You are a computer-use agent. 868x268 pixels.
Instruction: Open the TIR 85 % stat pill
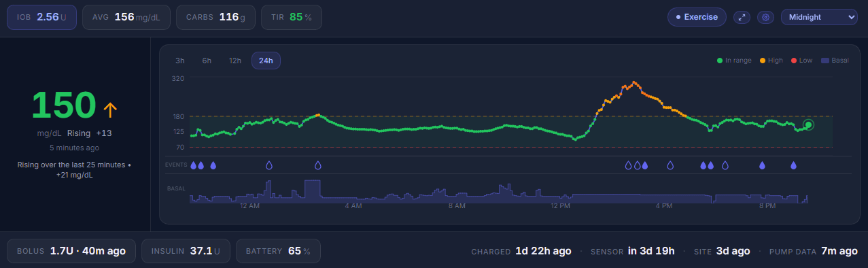pos(291,17)
